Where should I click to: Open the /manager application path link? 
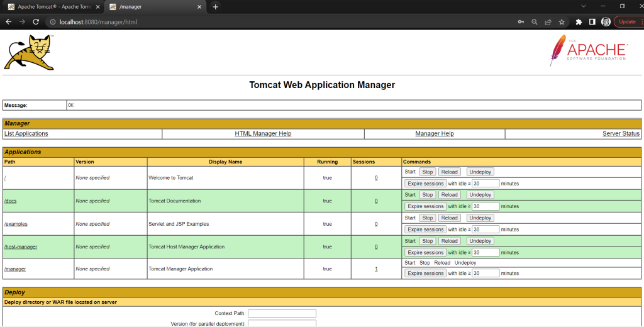pos(15,269)
